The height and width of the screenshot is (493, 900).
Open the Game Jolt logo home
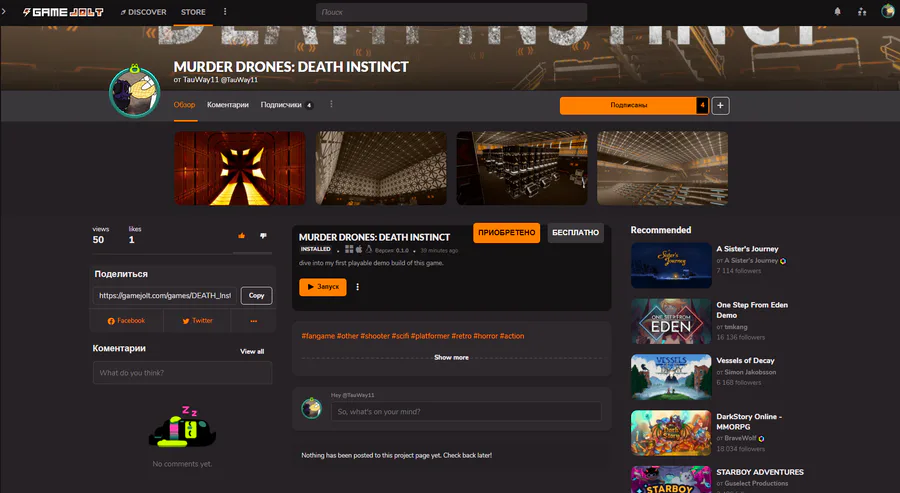63,12
